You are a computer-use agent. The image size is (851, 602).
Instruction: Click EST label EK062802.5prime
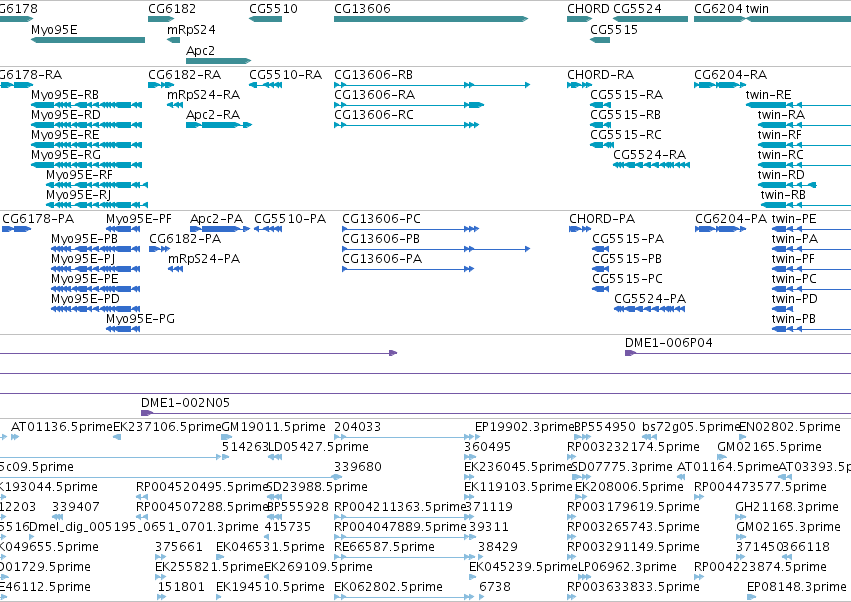(x=389, y=587)
